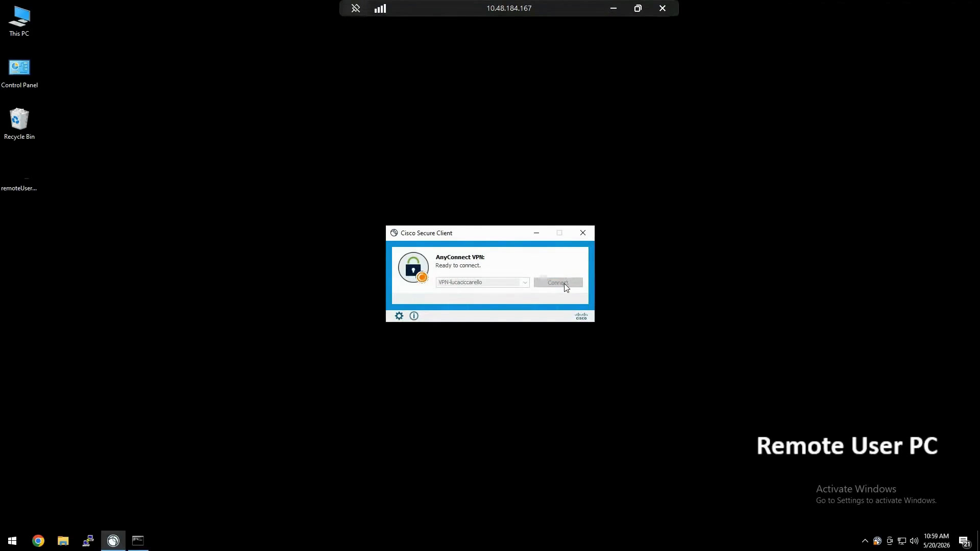The height and width of the screenshot is (551, 980).
Task: Expand the VPN-lucaciccarello profile dropdown
Action: [x=525, y=282]
